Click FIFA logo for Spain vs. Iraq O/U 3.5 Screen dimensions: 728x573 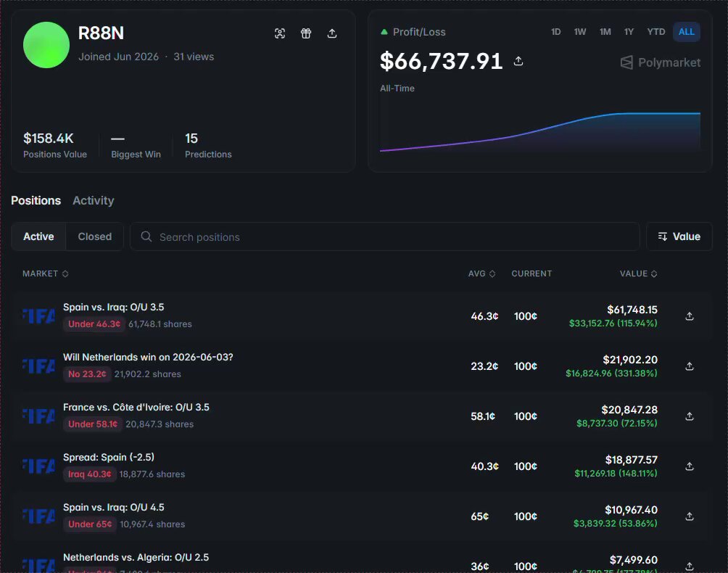click(x=38, y=316)
